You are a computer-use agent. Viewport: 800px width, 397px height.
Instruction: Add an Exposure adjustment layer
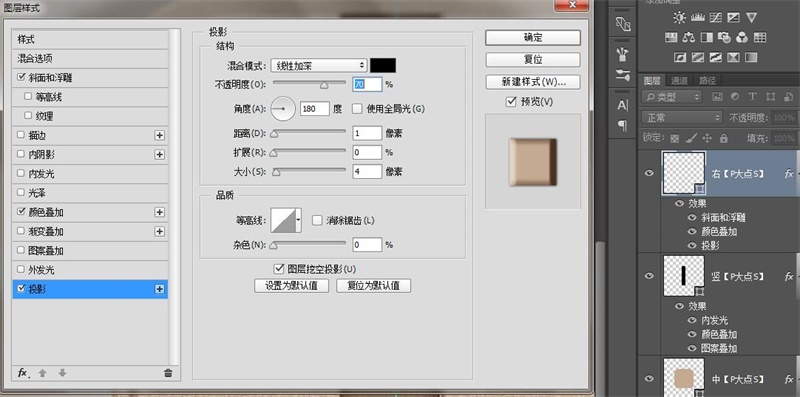pyautogui.click(x=733, y=18)
